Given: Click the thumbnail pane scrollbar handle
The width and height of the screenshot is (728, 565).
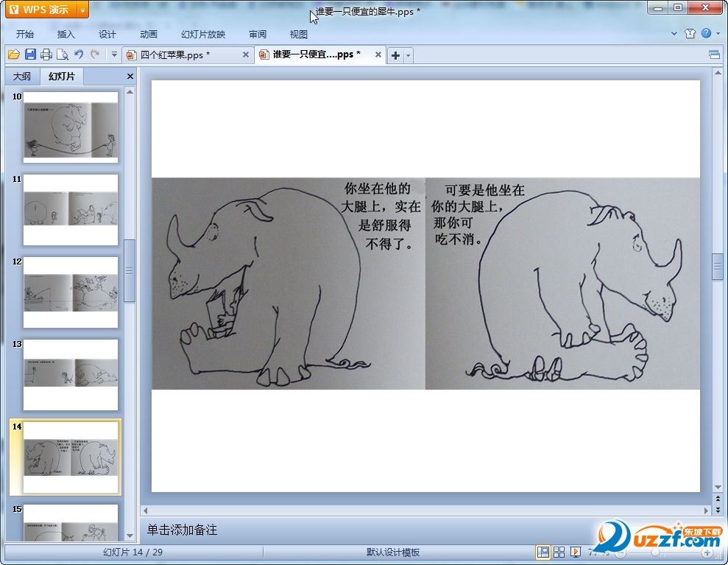Looking at the screenshot, I should [x=130, y=271].
